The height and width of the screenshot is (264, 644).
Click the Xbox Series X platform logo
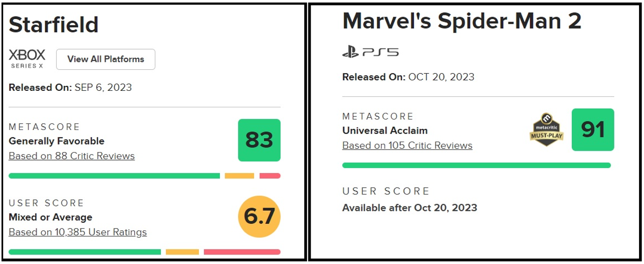point(27,59)
